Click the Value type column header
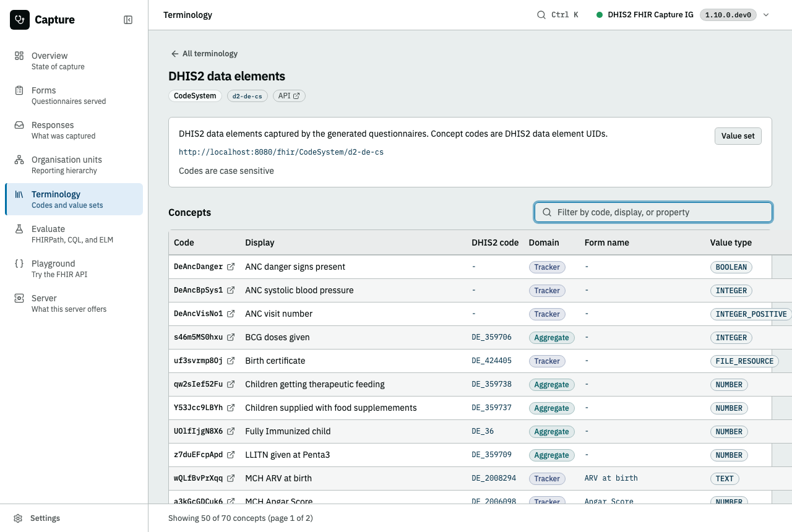 (731, 242)
